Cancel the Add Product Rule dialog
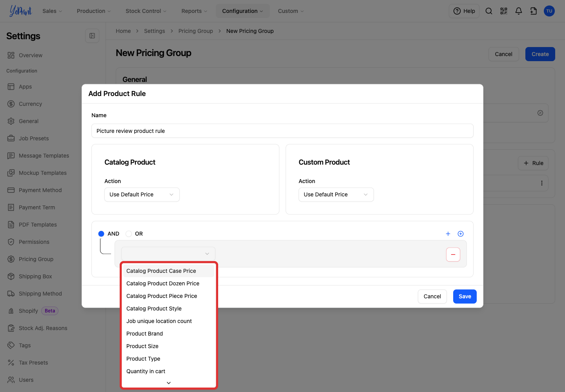 (x=432, y=296)
